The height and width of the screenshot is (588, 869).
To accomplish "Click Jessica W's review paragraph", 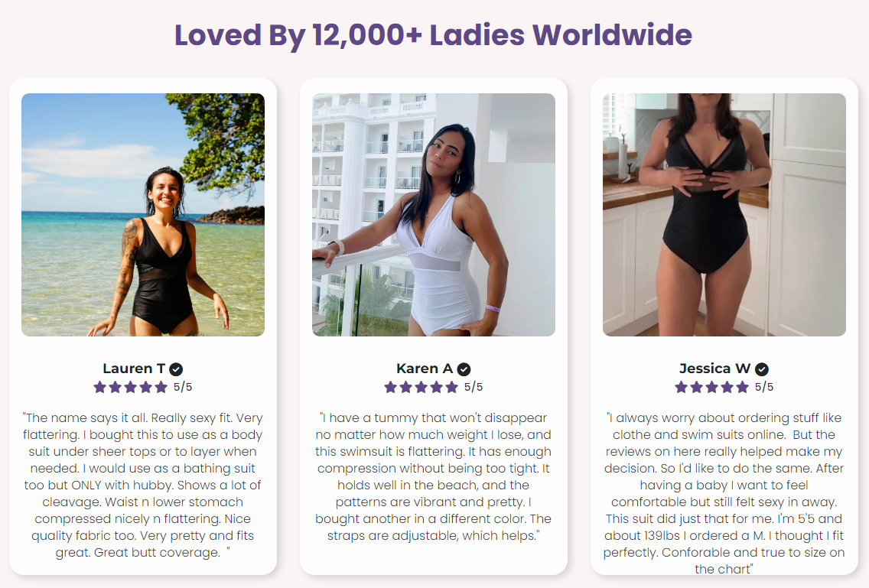I will [x=724, y=493].
